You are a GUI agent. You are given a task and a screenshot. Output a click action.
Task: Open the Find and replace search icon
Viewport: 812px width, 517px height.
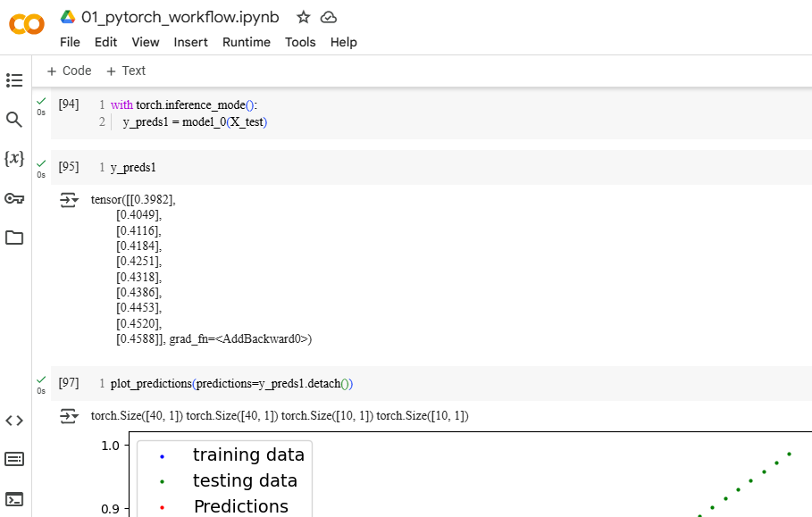[x=14, y=120]
